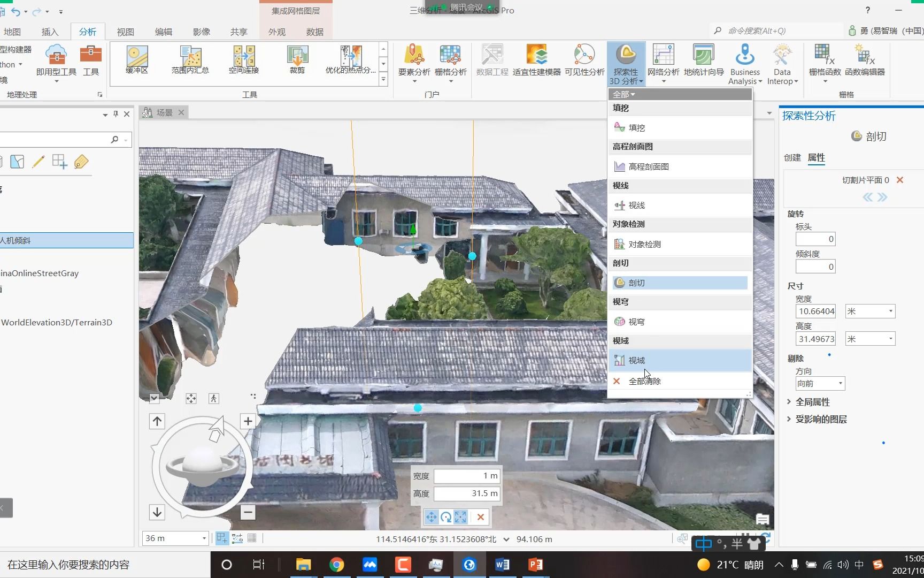
Task: Close slice overlay with red X button
Action: (481, 517)
